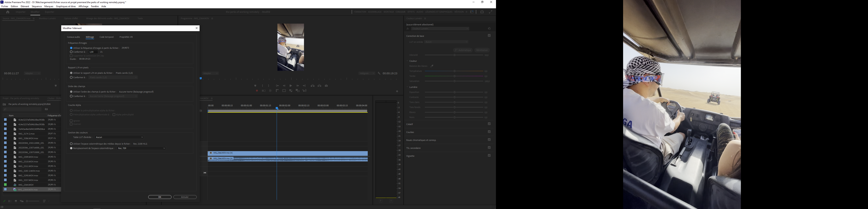Step back one frame icon
This screenshot has width=868, height=209.
(284, 86)
